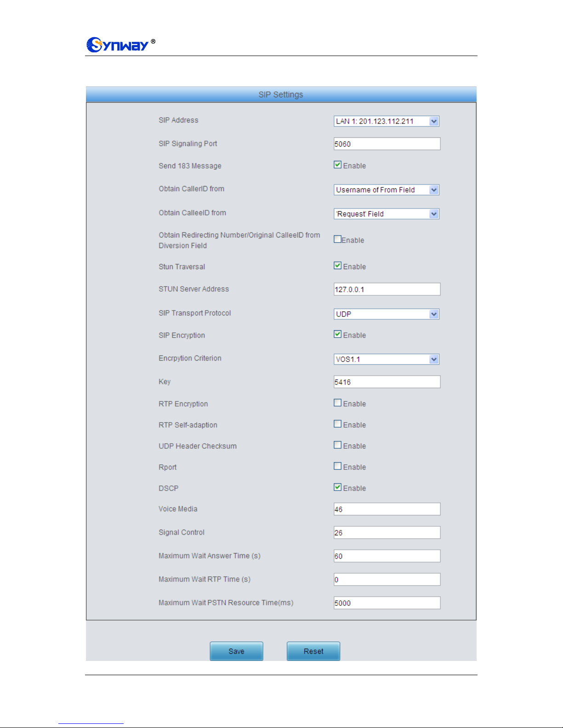Open SIP Transport Protocol dropdown
Screen dimensions: 563x728
pyautogui.click(x=387, y=314)
